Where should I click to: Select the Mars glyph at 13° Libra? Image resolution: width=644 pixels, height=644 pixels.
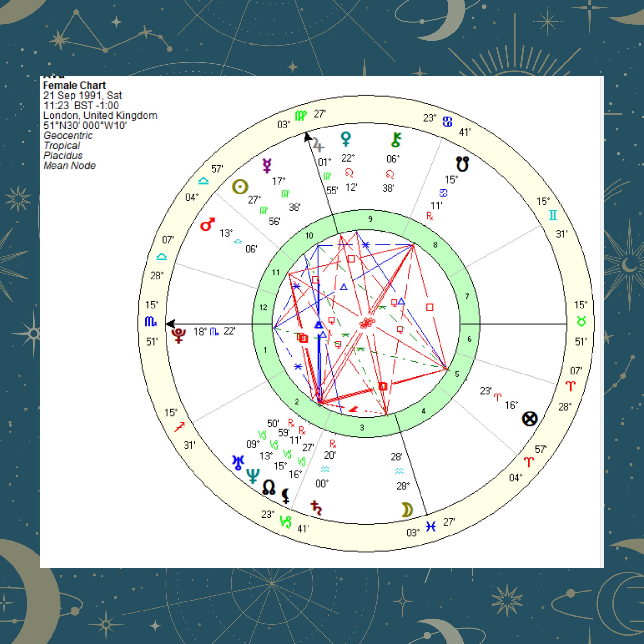pos(207,225)
